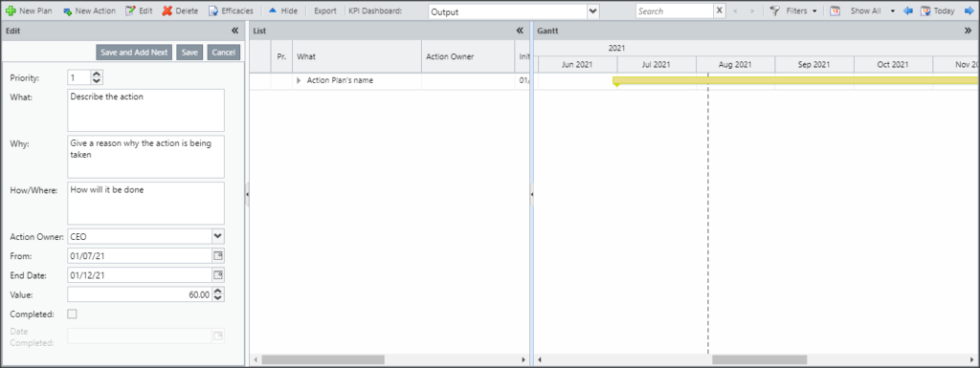Screen dimensions: 980x368
Task: Increase Value with the up spinner
Action: point(218,291)
